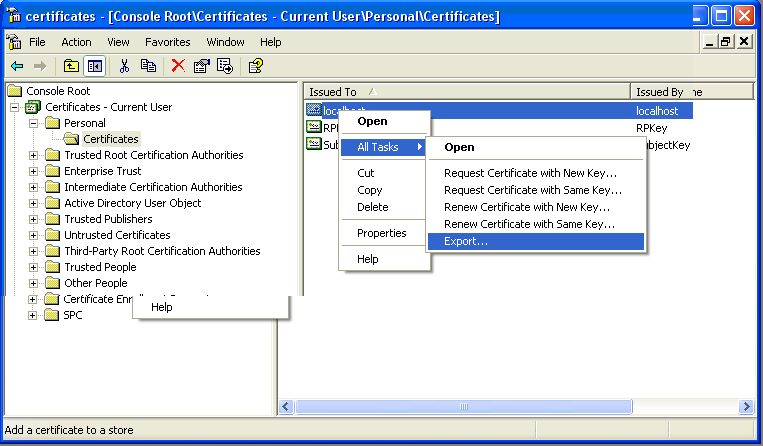Viewport: 763px width, 446px height.
Task: Select Renew Certificate with New Key...
Action: (x=527, y=207)
